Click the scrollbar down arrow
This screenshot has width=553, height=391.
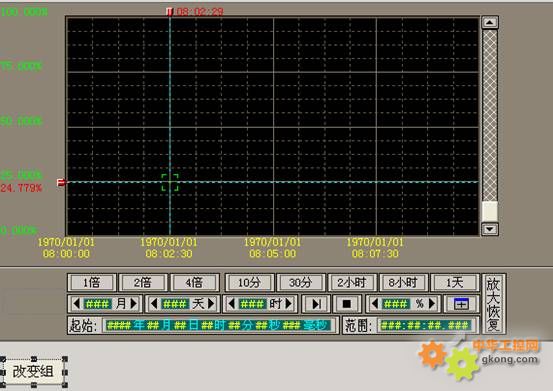click(490, 229)
